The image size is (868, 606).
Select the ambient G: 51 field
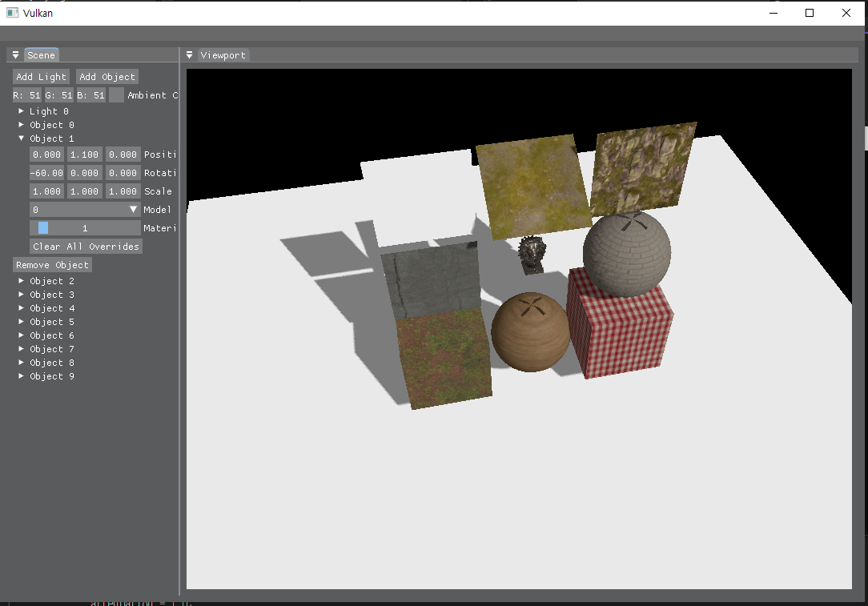[x=58, y=95]
